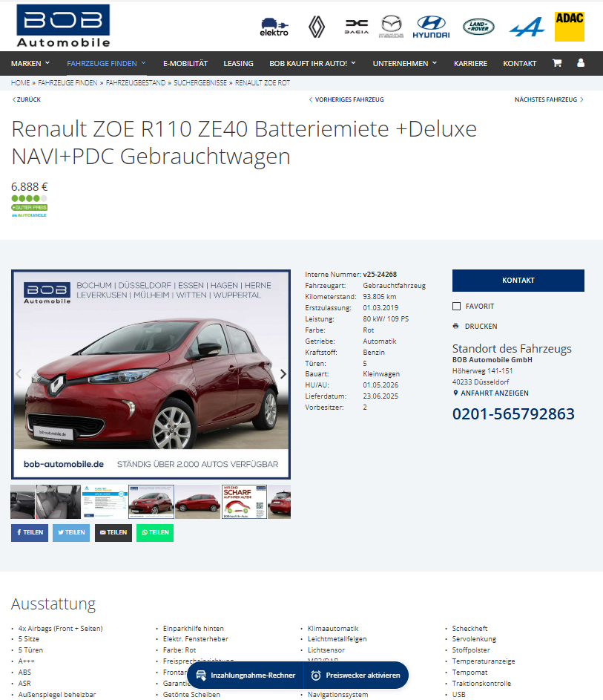This screenshot has width=603, height=700.
Task: Click the price text 6.888 €
Action: coord(30,186)
